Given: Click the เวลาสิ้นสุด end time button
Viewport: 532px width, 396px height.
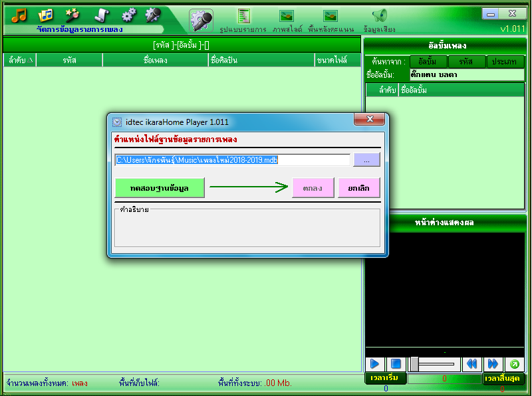Looking at the screenshot, I should click(x=503, y=378).
